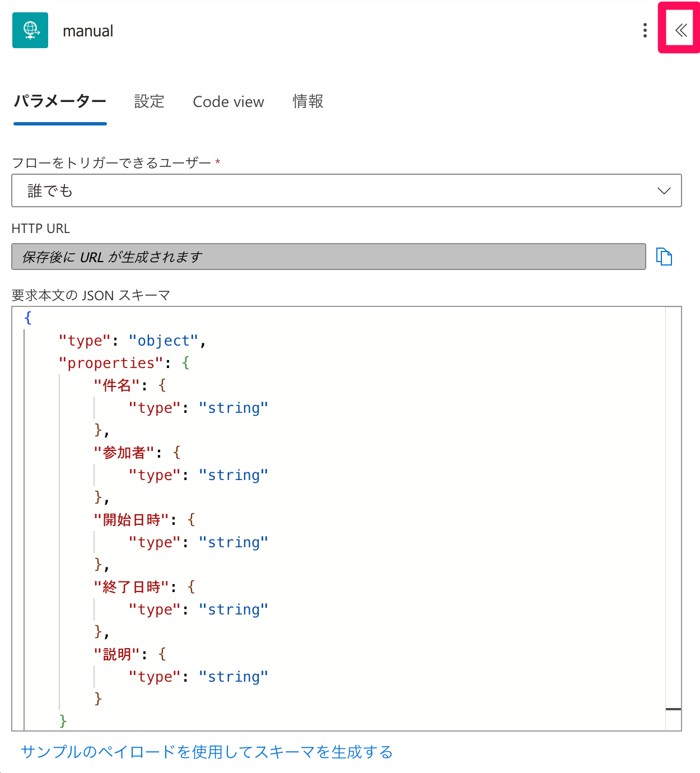Image resolution: width=700 pixels, height=773 pixels.
Task: Open the 情報 tab
Action: tap(308, 101)
